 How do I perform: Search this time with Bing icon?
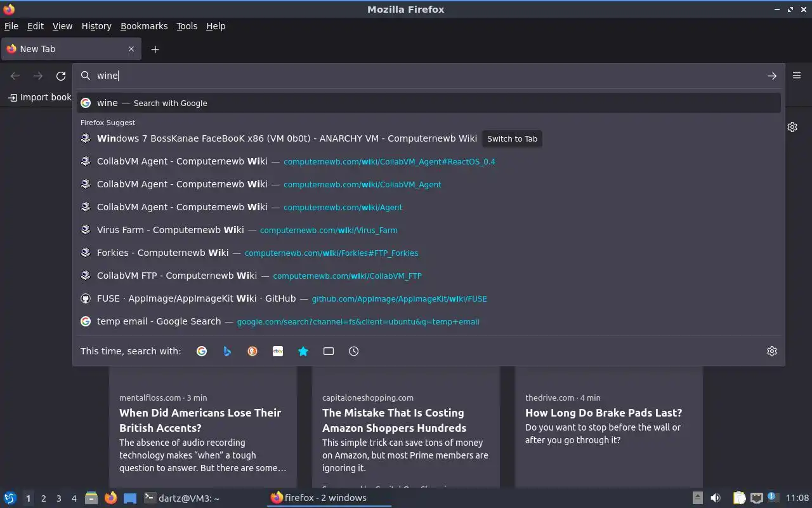[227, 351]
